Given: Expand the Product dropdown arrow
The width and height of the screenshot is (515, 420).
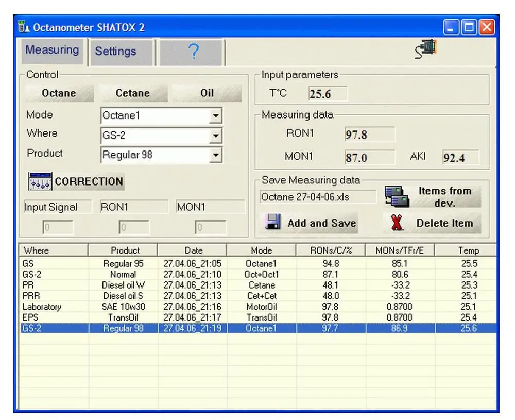Looking at the screenshot, I should tap(216, 155).
